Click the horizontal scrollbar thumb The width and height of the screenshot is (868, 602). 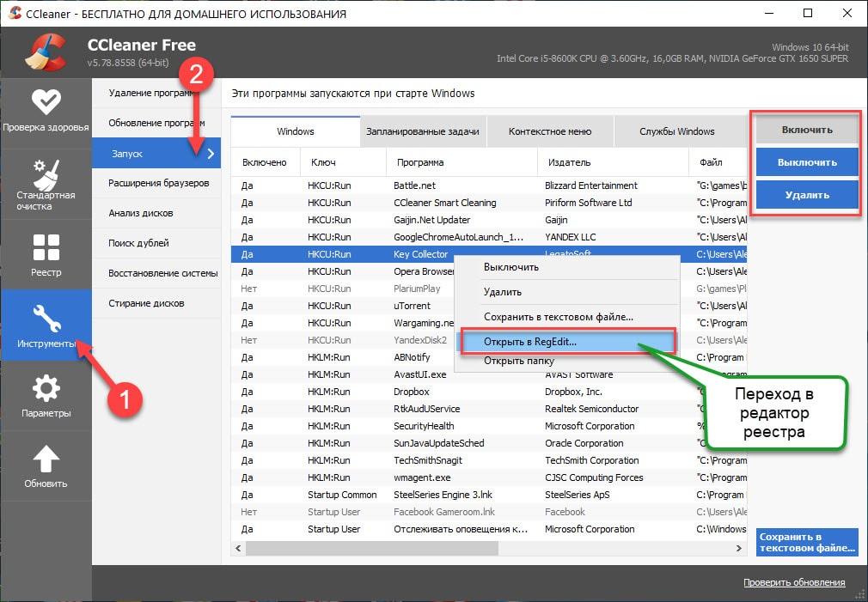[372, 549]
